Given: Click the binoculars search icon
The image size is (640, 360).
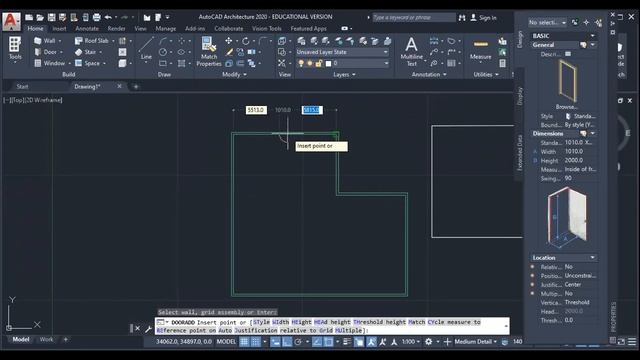Looking at the screenshot, I should (x=462, y=18).
